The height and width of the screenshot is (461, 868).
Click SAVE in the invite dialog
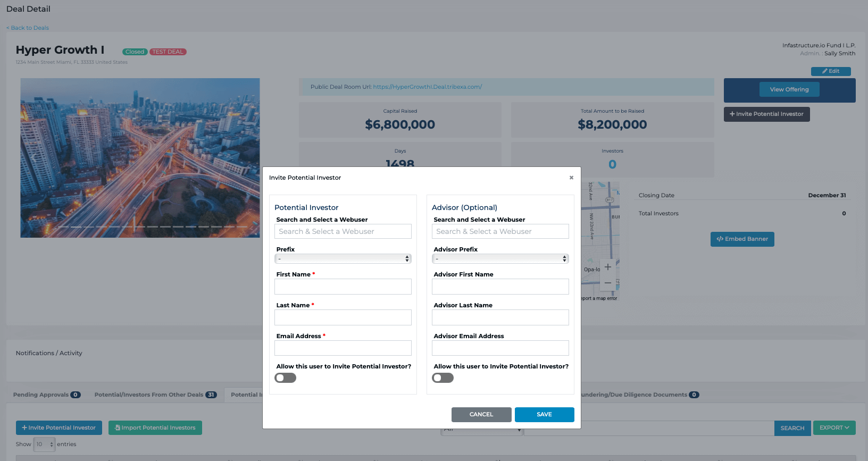pyautogui.click(x=544, y=415)
